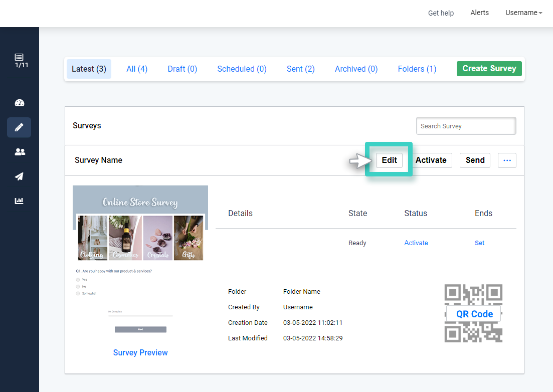Click the Surveys panel heading

point(87,125)
